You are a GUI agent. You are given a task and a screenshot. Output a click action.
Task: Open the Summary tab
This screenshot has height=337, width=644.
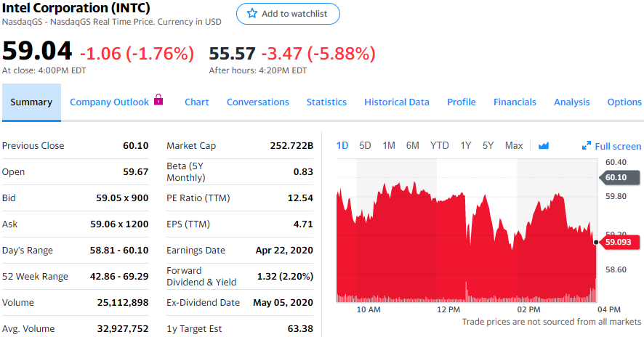(x=31, y=102)
